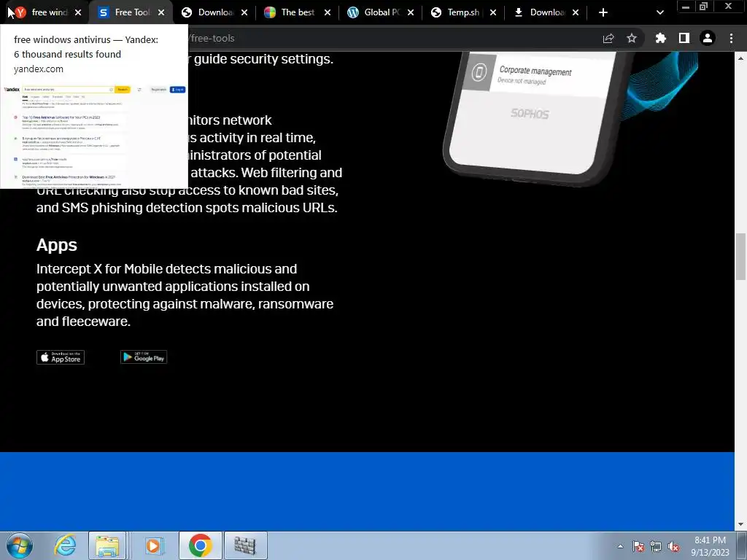747x560 pixels.
Task: Open Windows Explorer folder in taskbar
Action: (x=108, y=545)
